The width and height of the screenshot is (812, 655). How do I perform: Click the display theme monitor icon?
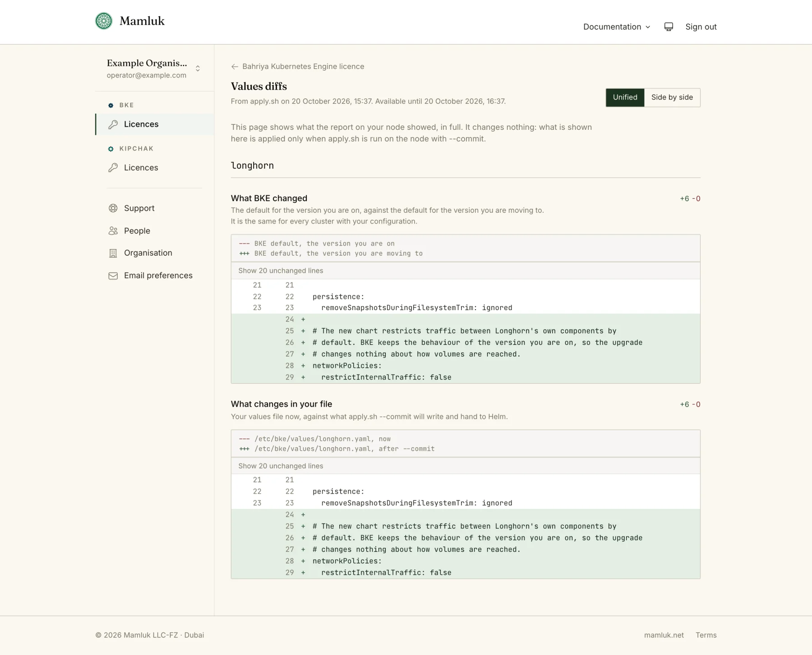coord(669,27)
